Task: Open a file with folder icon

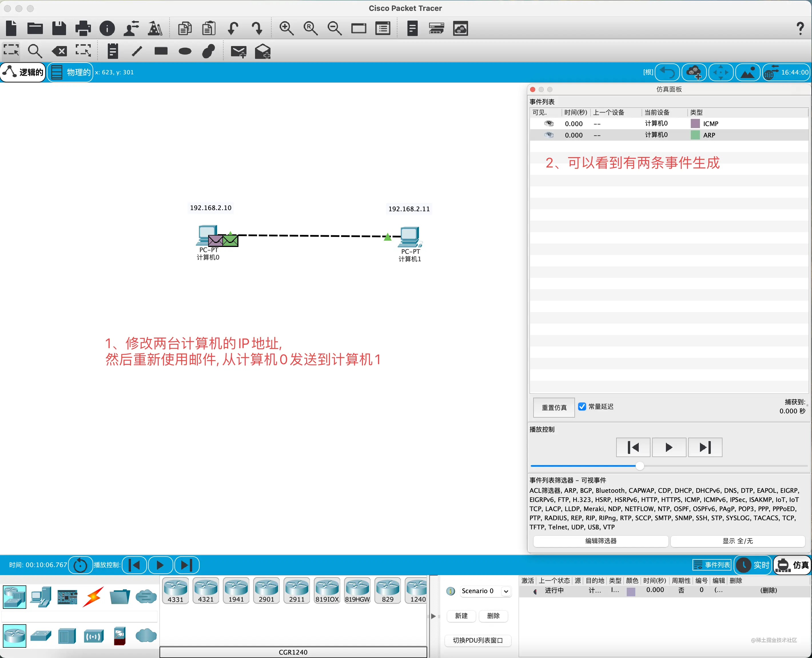Action: 35,28
